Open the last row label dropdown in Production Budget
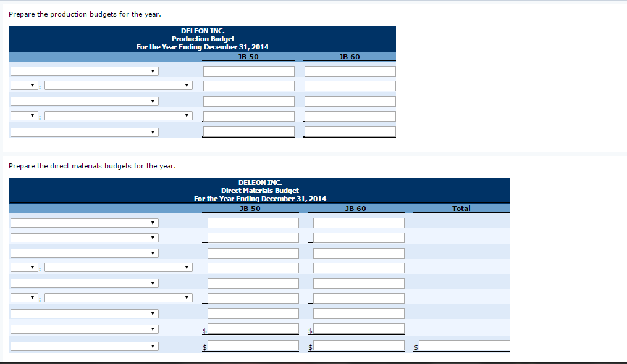 click(84, 131)
